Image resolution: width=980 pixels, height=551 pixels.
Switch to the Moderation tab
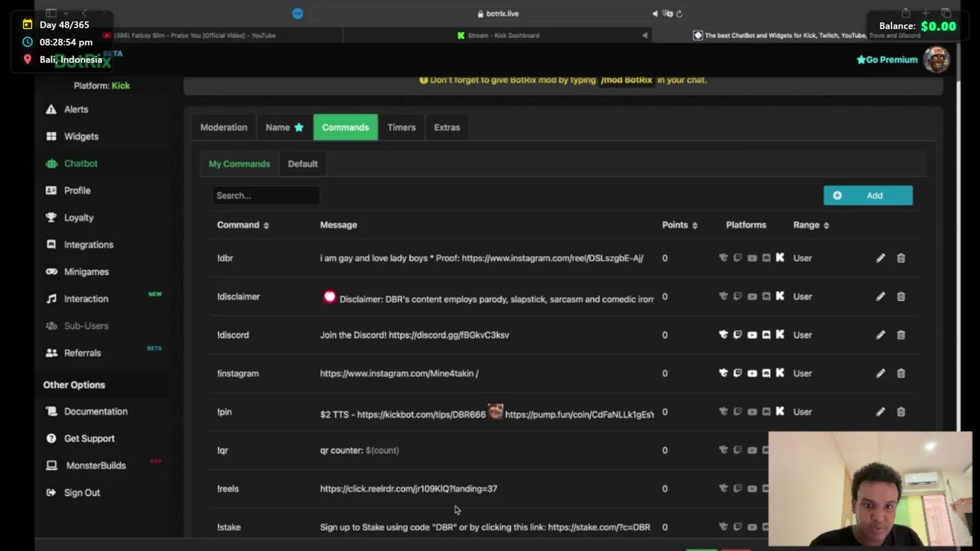pos(224,127)
